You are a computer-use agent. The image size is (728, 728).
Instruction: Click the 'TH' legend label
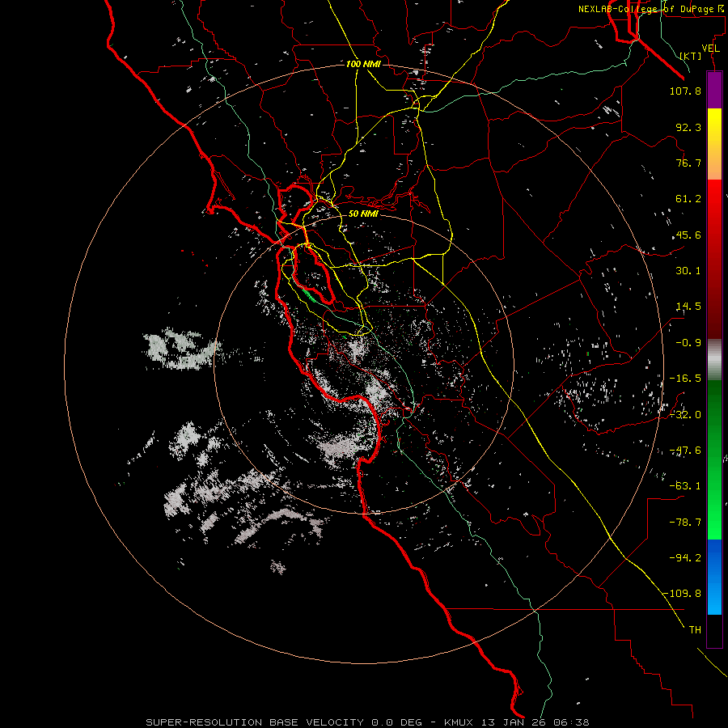695,630
